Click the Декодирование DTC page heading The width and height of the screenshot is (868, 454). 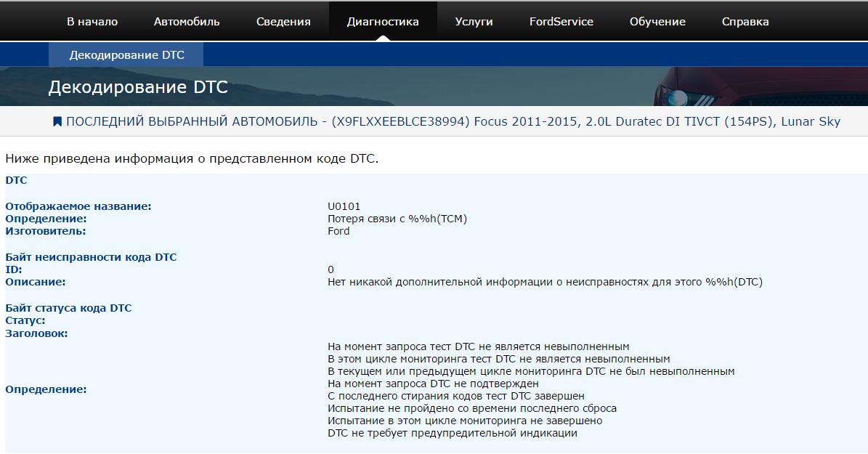coord(138,87)
